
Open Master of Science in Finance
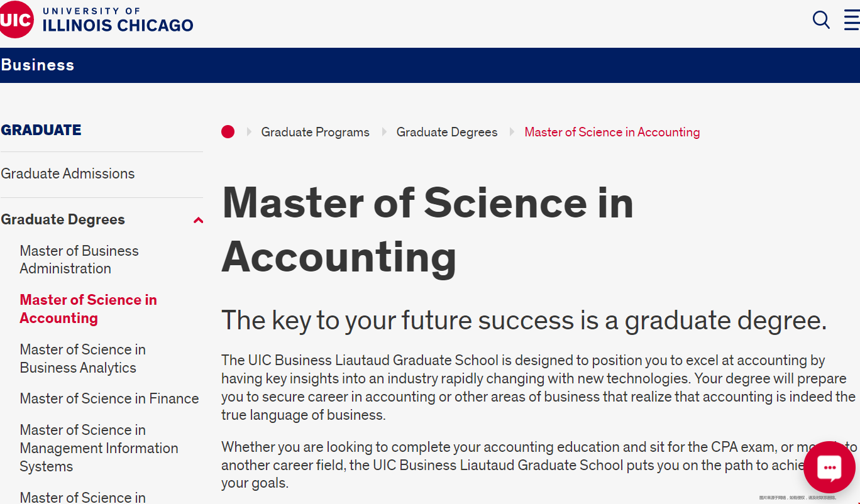109,398
